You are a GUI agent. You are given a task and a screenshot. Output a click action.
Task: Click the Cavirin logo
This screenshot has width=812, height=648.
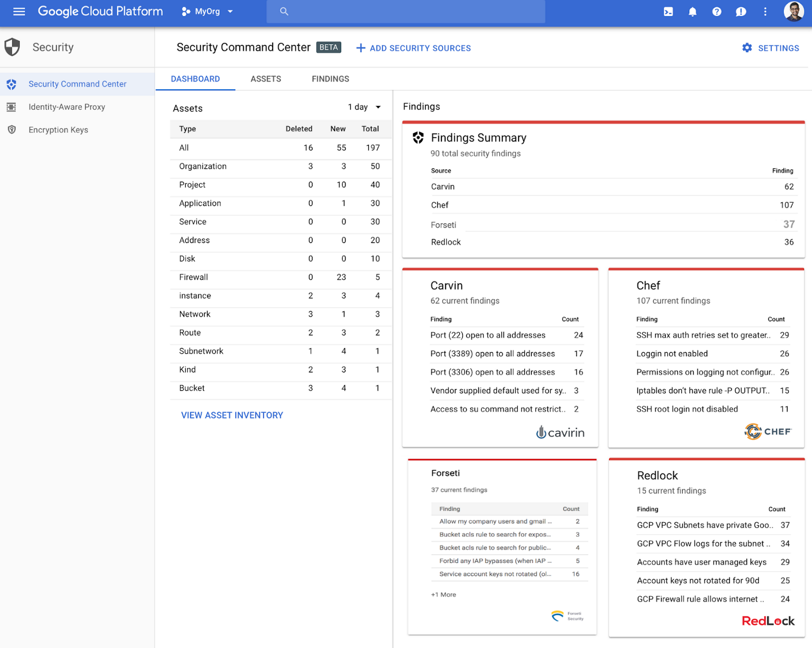(560, 432)
